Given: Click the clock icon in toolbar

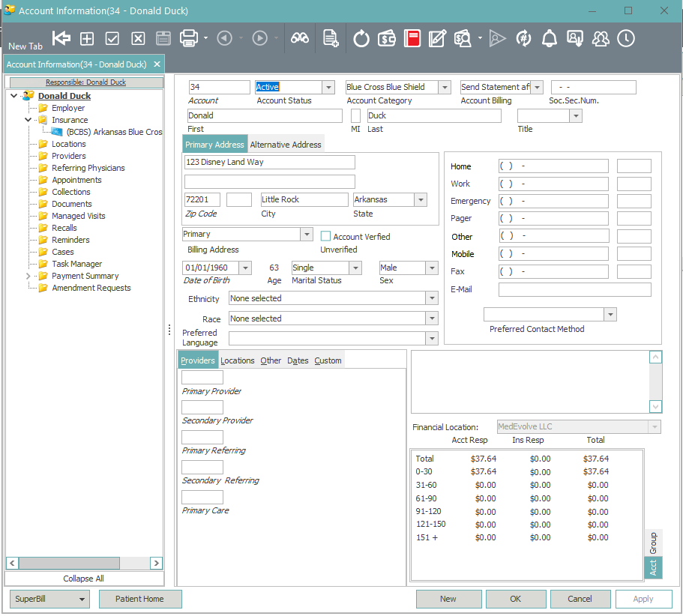Looking at the screenshot, I should point(626,39).
